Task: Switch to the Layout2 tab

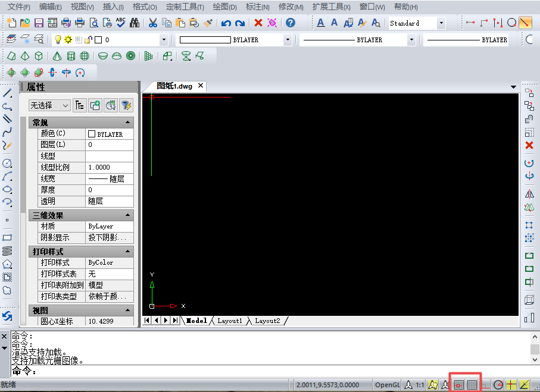Action: (x=267, y=321)
